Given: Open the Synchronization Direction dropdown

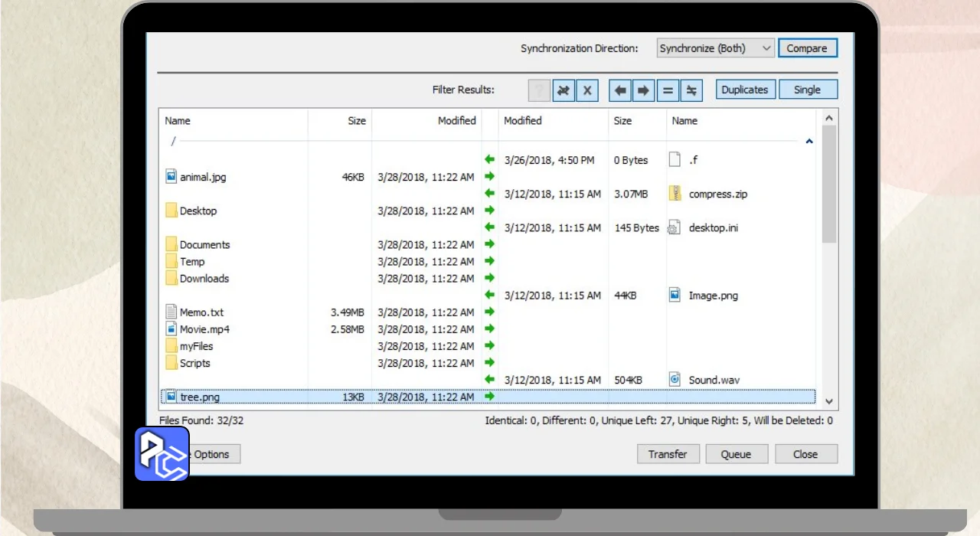Looking at the screenshot, I should pyautogui.click(x=715, y=48).
